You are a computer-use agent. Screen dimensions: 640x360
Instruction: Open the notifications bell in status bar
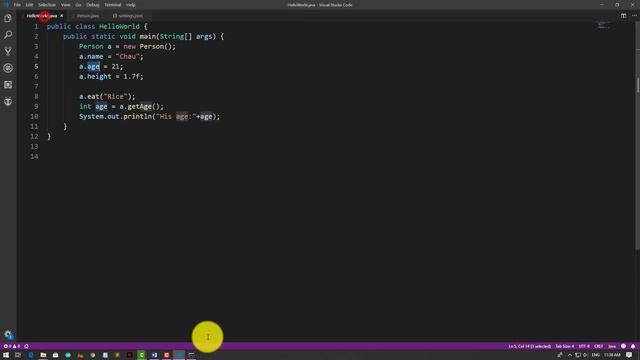[x=633, y=346]
